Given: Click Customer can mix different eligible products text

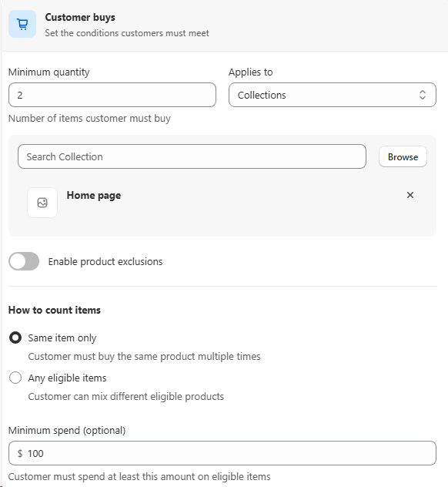Looking at the screenshot, I should point(126,397).
